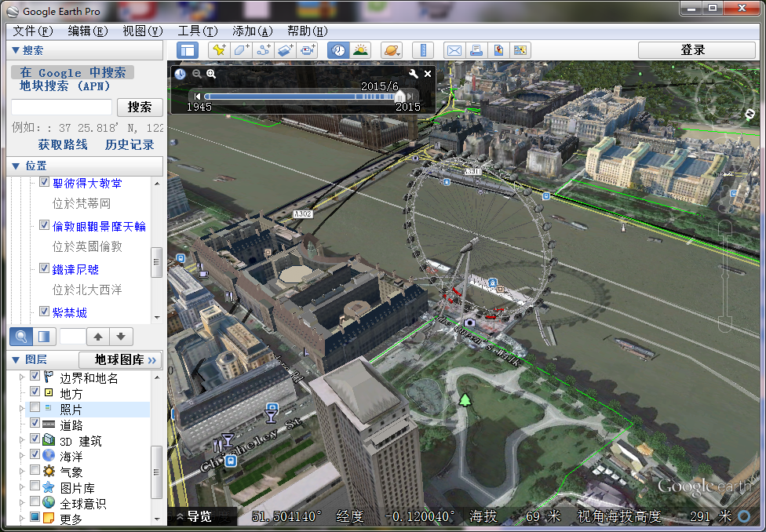Select 在 Google 中搜索 tab
This screenshot has width=766, height=532.
[x=73, y=72]
